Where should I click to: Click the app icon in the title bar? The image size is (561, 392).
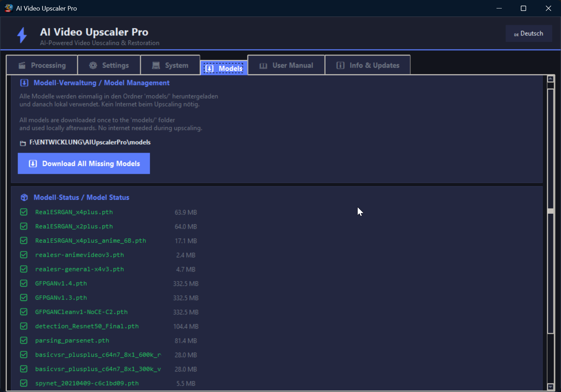[9, 8]
